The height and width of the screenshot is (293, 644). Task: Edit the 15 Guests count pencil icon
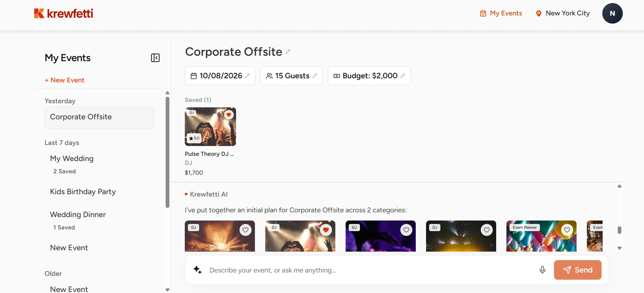(315, 76)
